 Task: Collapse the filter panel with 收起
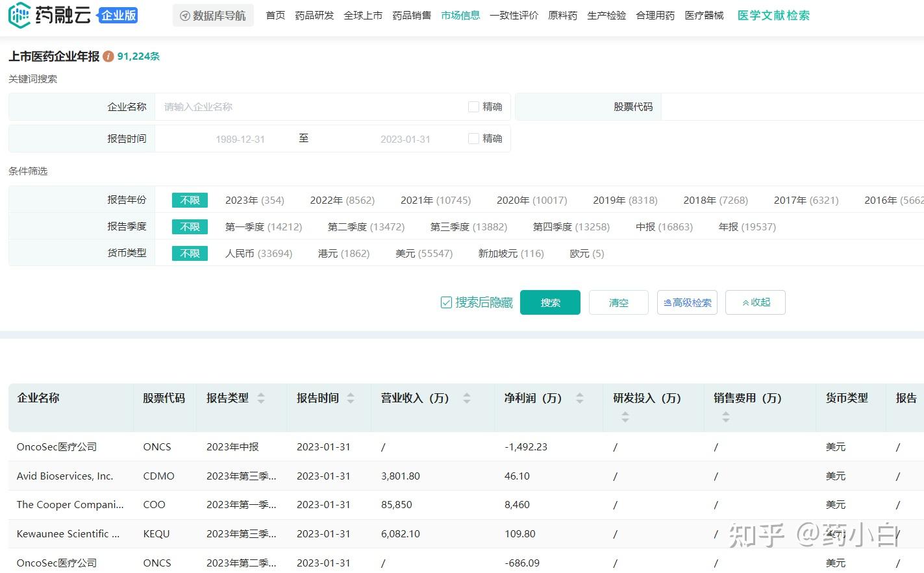[755, 302]
